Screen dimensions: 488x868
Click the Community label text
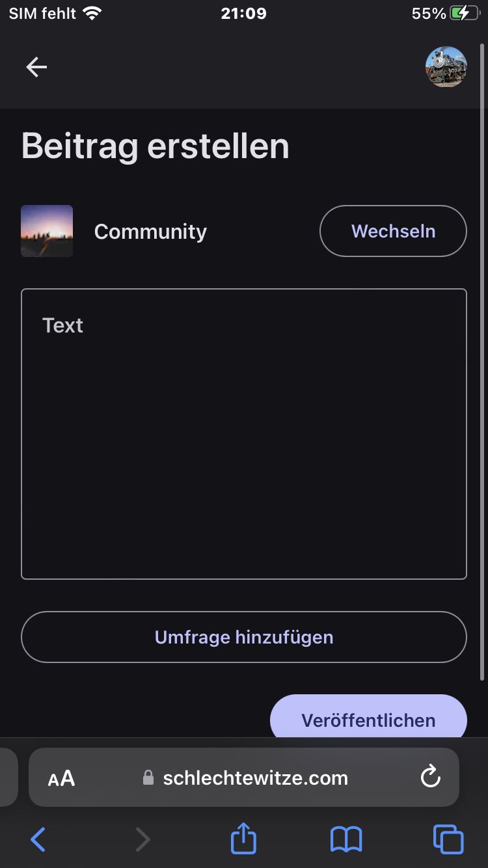click(x=150, y=232)
